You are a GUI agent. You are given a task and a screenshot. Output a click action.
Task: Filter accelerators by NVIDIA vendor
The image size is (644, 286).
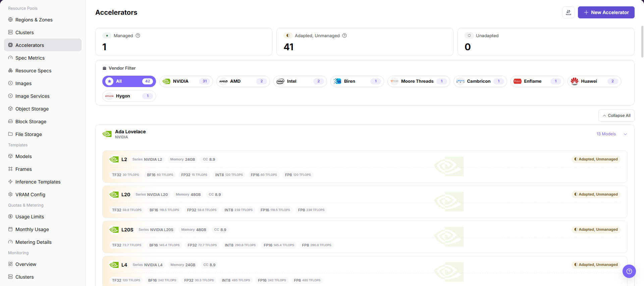point(186,81)
